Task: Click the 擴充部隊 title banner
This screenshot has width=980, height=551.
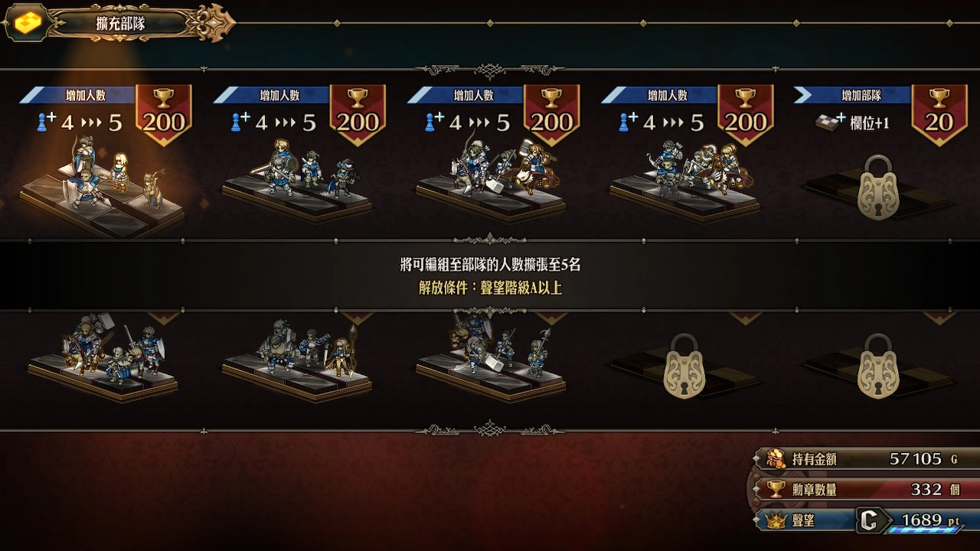Action: (121, 23)
